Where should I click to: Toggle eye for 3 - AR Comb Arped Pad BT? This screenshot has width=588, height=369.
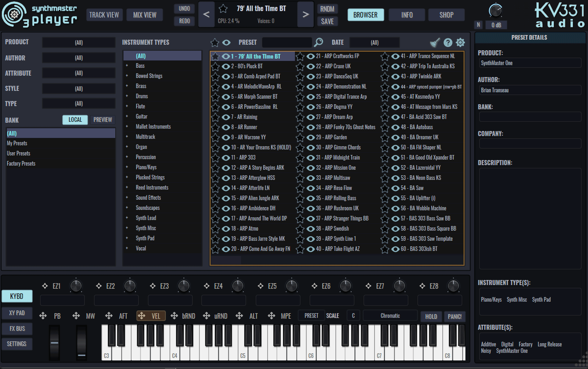coord(226,77)
